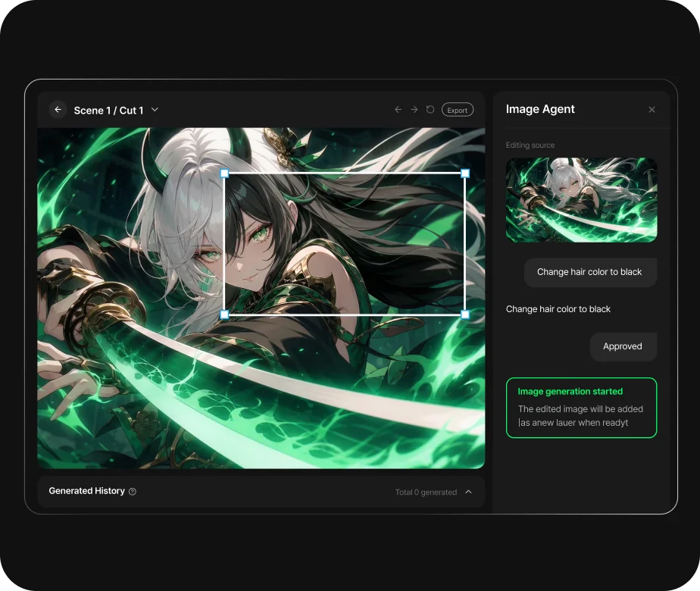Collapse the Generated History panel chevron
This screenshot has width=700, height=591.
[x=468, y=492]
